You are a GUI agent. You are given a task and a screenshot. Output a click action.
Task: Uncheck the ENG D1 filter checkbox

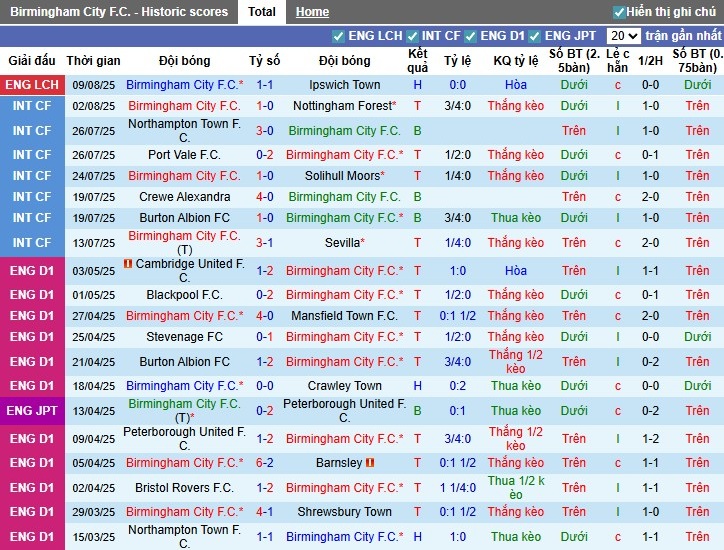pyautogui.click(x=470, y=36)
